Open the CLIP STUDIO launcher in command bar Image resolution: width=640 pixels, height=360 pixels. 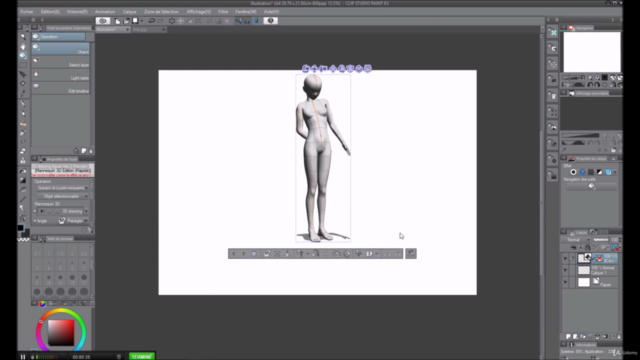(x=103, y=21)
